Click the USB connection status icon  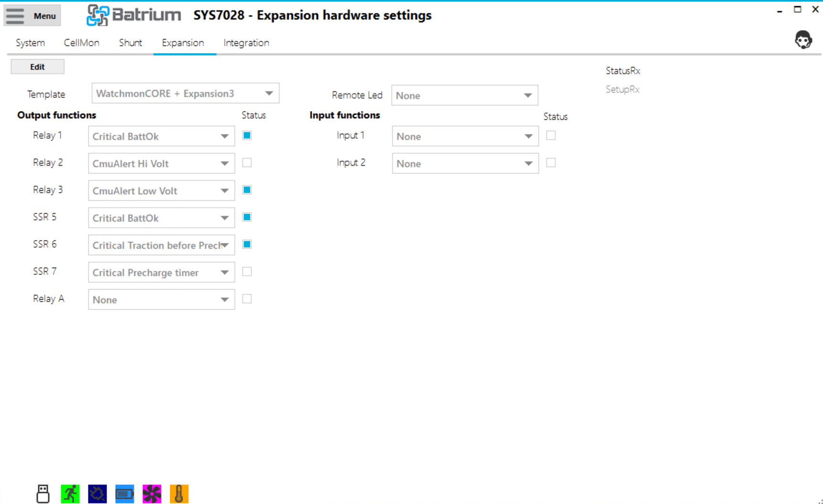coord(43,493)
